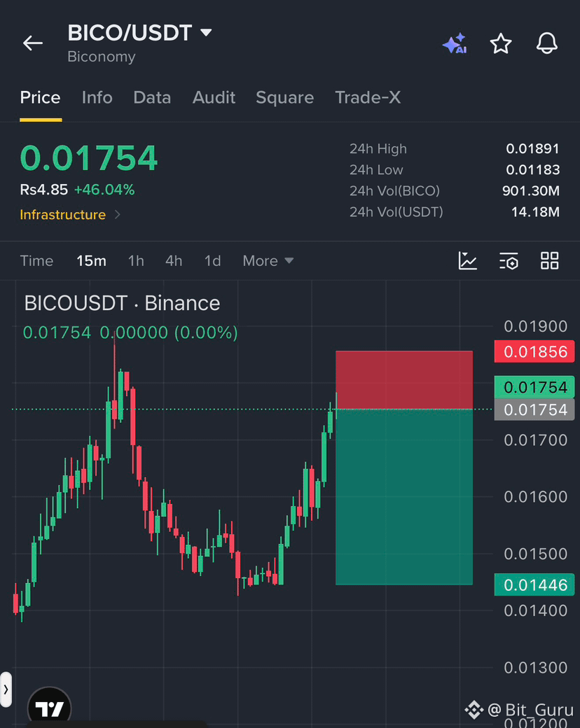Select the 4h chart interval
The height and width of the screenshot is (728, 580).
click(174, 261)
